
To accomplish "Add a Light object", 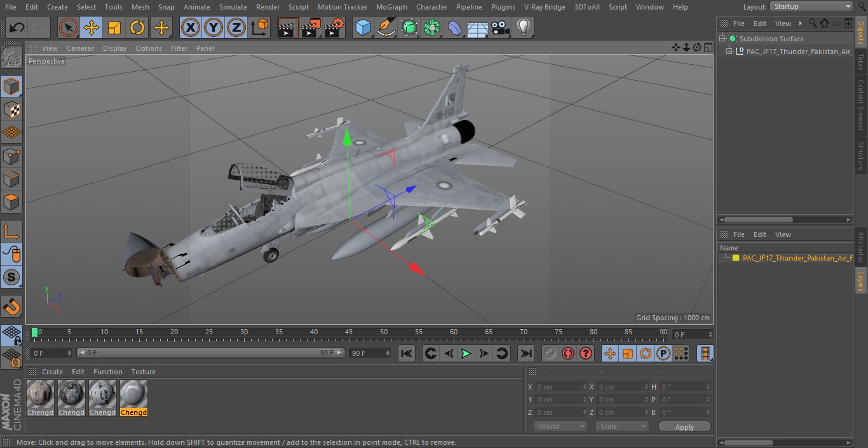I will tap(524, 27).
